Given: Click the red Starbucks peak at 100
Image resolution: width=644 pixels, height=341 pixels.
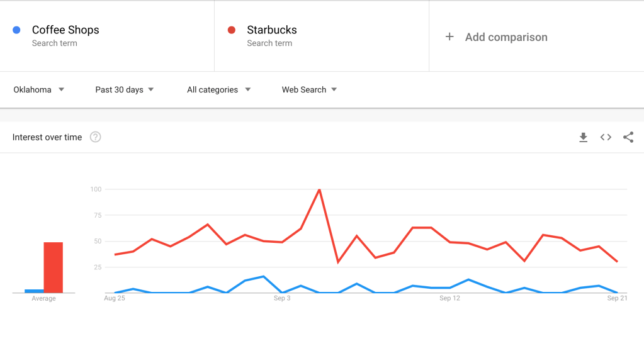Looking at the screenshot, I should [x=320, y=189].
